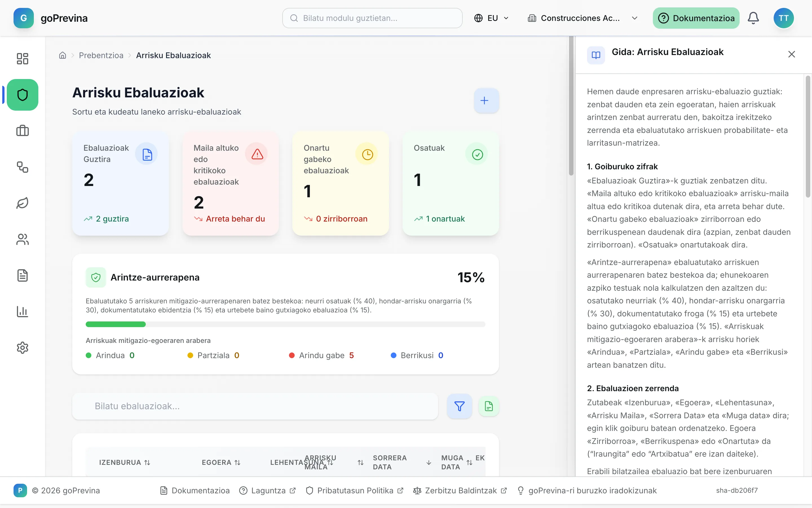812x508 pixels.
Task: Click the shield icon beside Arintze-aurrerapena
Action: click(96, 277)
